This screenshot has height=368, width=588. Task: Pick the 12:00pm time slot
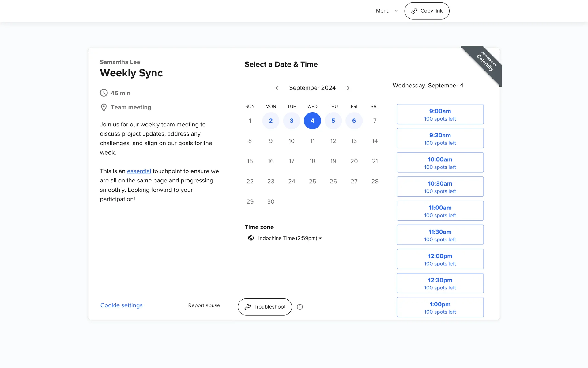(x=440, y=259)
